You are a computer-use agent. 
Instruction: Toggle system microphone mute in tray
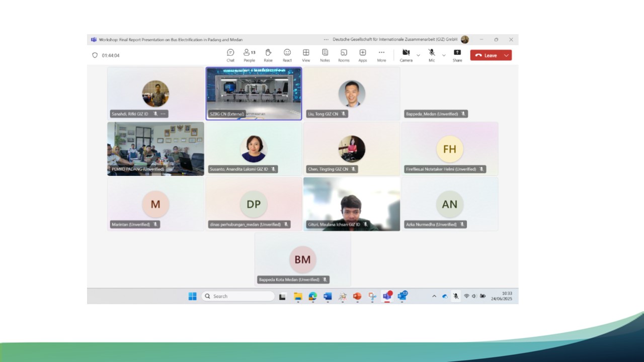[456, 296]
